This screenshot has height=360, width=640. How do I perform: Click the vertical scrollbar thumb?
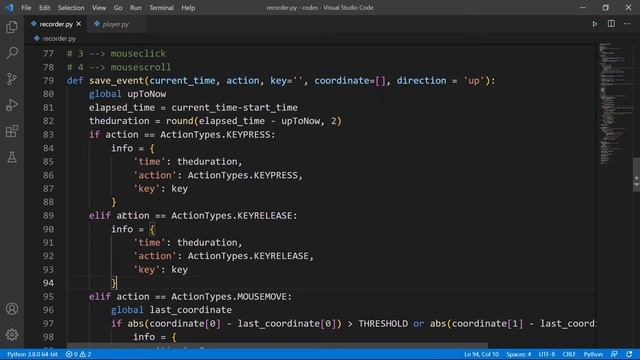tap(636, 174)
